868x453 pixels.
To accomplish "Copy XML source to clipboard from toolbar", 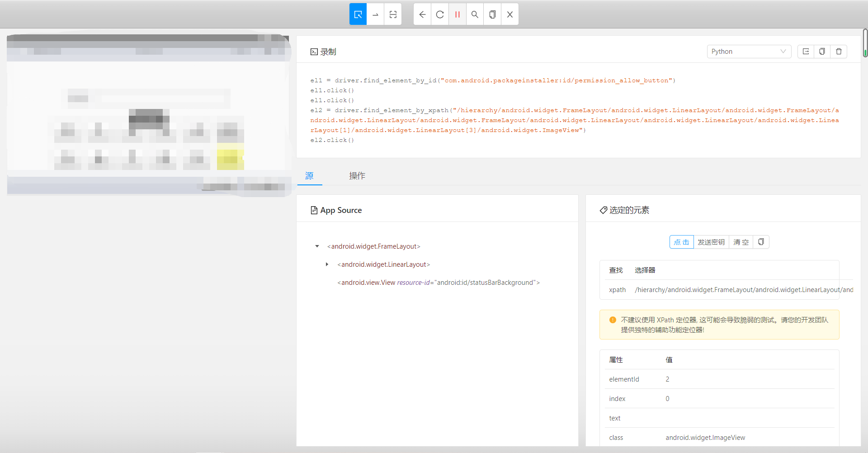I will [492, 14].
